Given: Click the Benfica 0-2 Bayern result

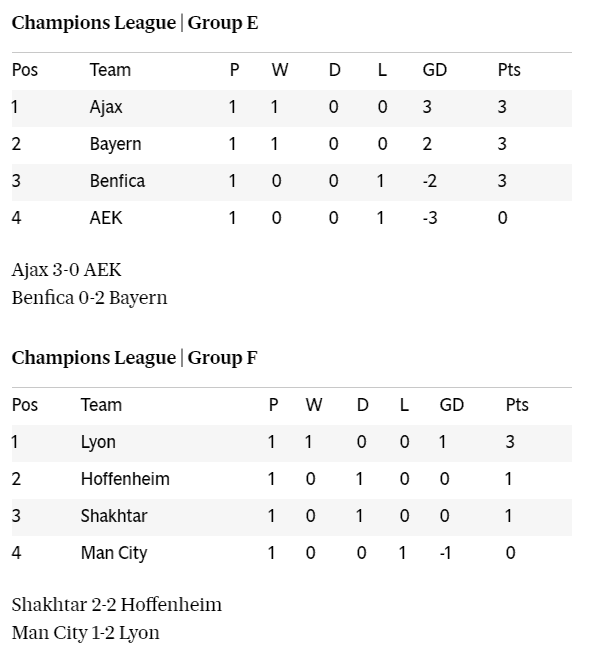Looking at the screenshot, I should 89,298.
